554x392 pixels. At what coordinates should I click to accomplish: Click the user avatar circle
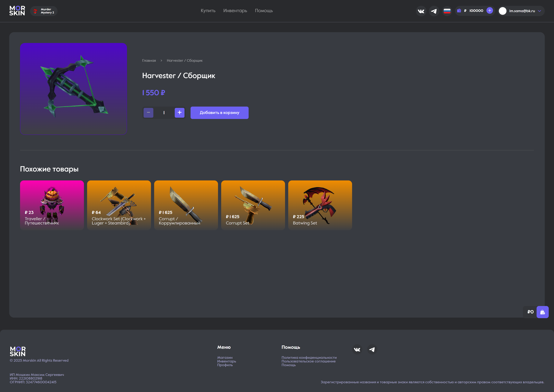click(x=503, y=11)
